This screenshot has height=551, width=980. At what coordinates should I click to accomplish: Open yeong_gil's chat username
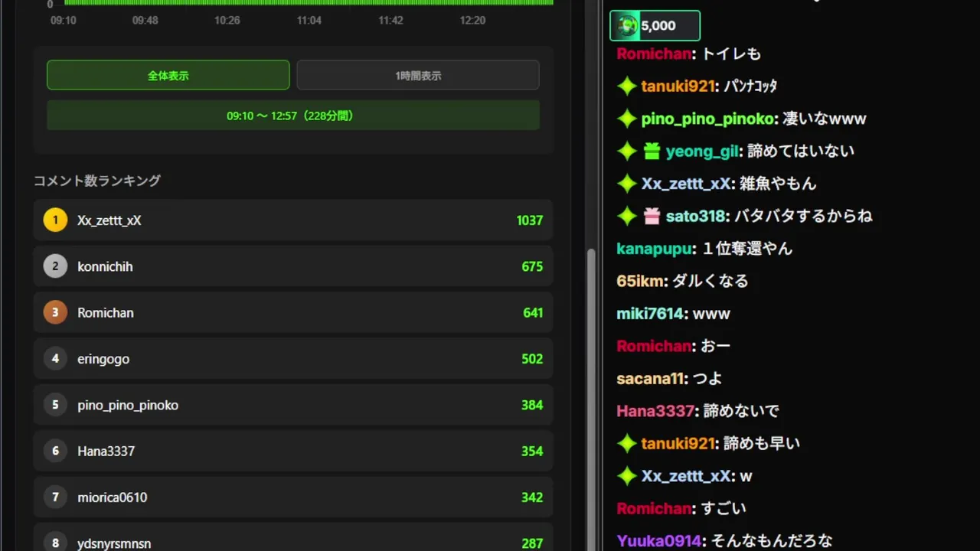click(x=702, y=152)
